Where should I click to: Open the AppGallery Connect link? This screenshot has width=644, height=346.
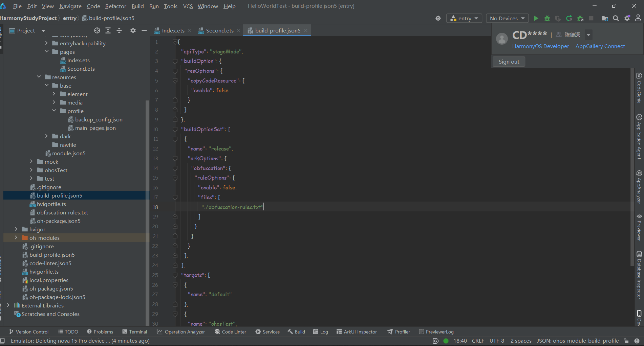point(600,46)
